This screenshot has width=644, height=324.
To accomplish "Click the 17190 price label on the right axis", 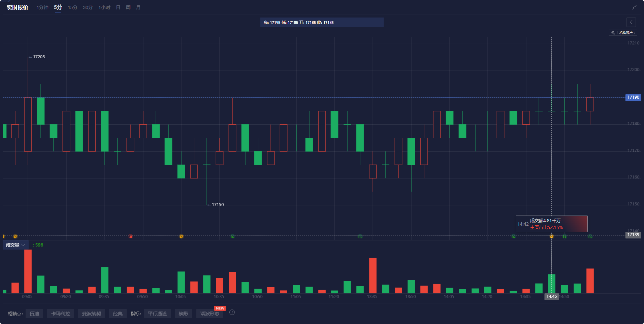I will pyautogui.click(x=633, y=97).
